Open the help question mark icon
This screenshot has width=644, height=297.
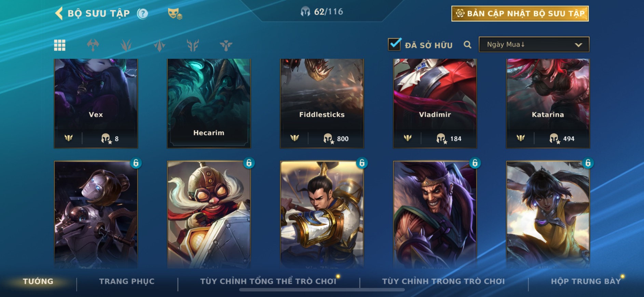142,14
